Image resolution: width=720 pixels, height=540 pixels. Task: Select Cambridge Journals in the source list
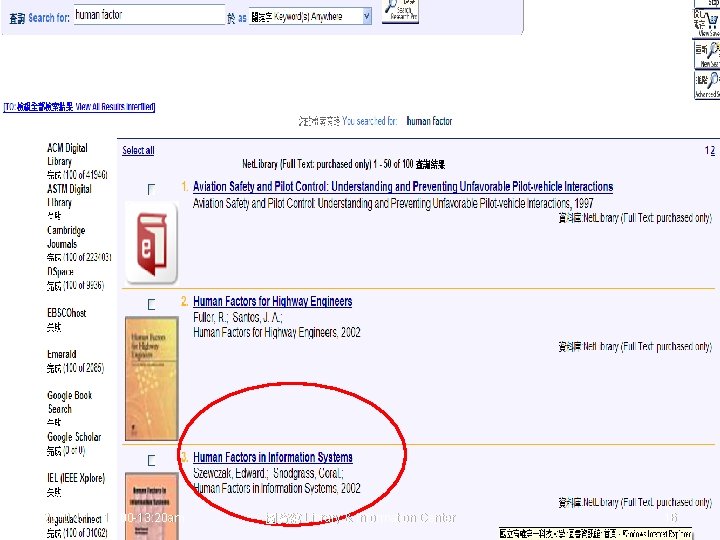point(66,237)
